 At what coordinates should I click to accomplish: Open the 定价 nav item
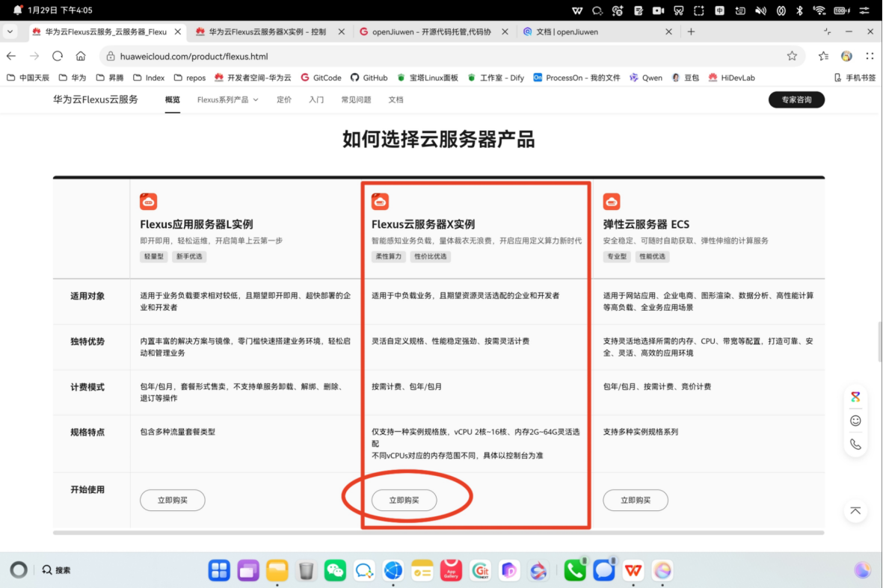tap(284, 99)
